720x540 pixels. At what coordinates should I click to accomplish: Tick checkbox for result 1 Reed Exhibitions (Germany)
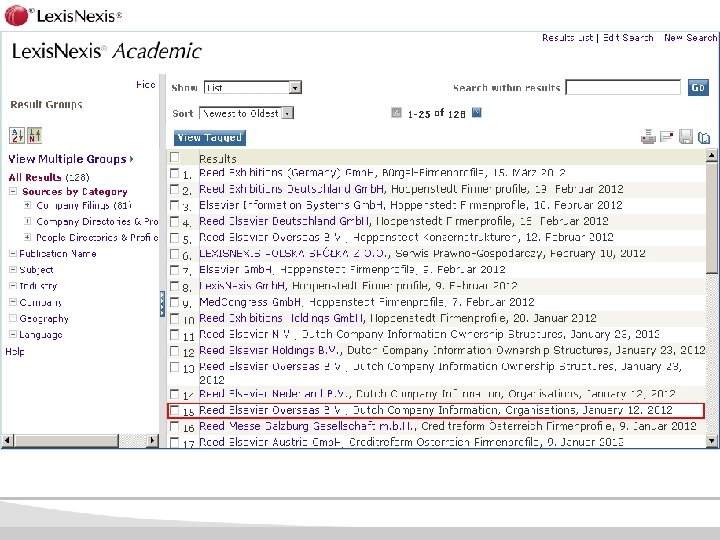point(174,173)
